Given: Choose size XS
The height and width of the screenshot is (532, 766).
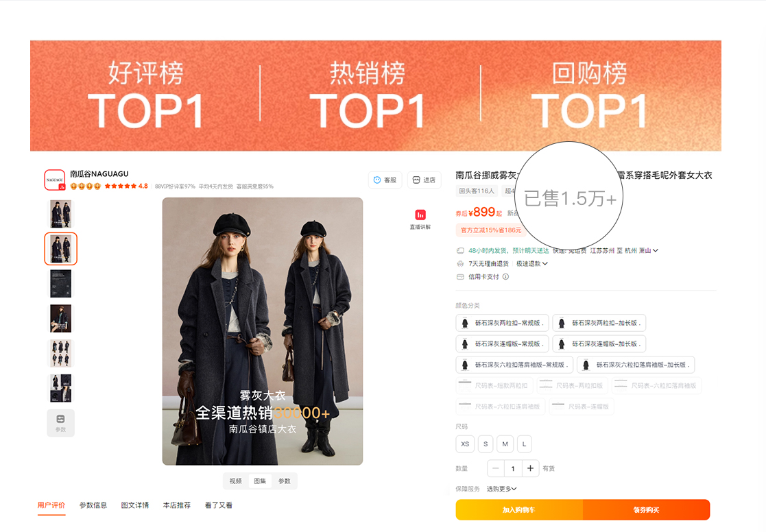Looking at the screenshot, I should [464, 444].
